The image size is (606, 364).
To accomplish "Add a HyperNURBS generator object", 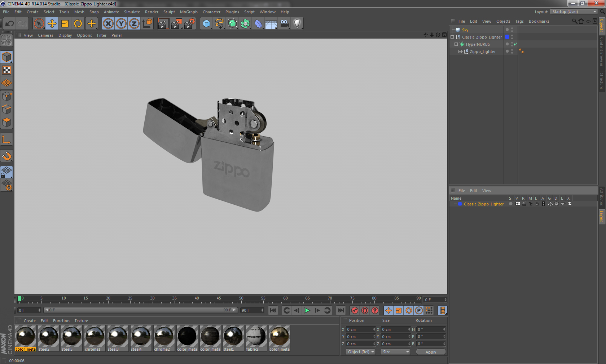I will coord(232,24).
